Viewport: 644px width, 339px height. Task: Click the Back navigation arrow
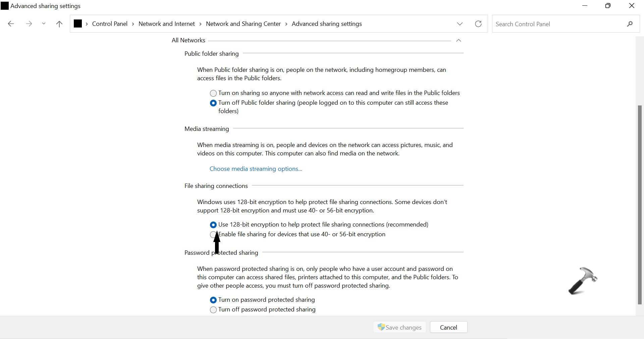point(11,24)
